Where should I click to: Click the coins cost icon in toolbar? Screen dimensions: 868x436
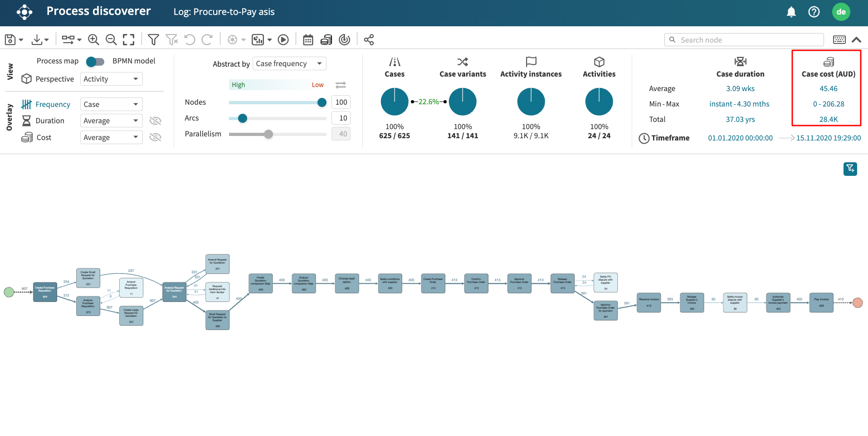[x=326, y=40]
